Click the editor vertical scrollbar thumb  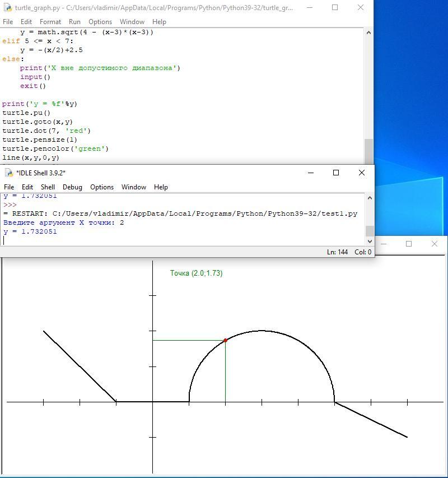tap(368, 151)
